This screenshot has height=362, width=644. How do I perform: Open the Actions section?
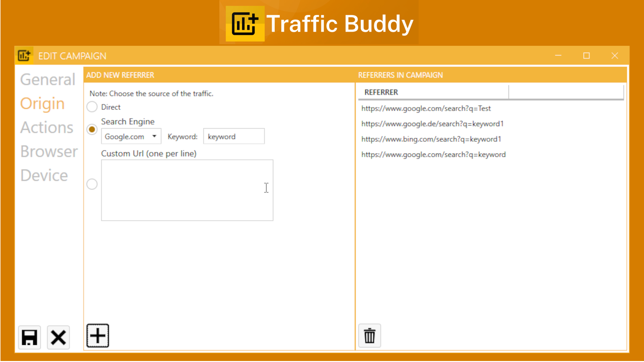tap(46, 127)
